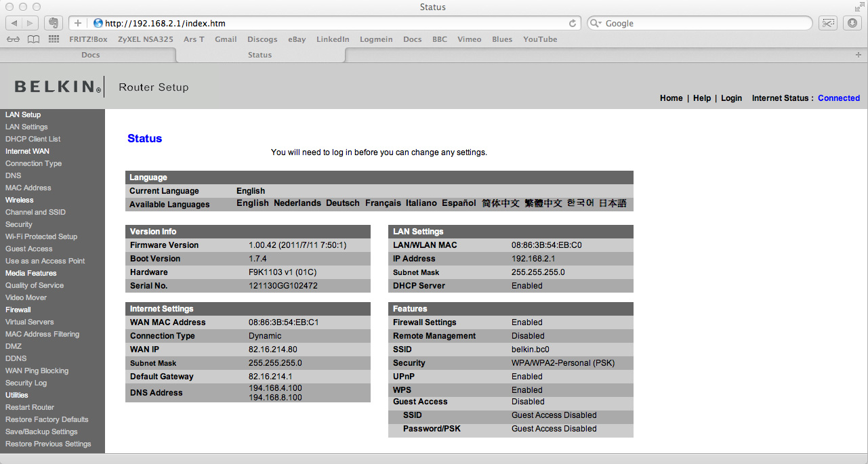The width and height of the screenshot is (868, 464).
Task: Open LAN Settings in the sidebar
Action: (x=26, y=127)
